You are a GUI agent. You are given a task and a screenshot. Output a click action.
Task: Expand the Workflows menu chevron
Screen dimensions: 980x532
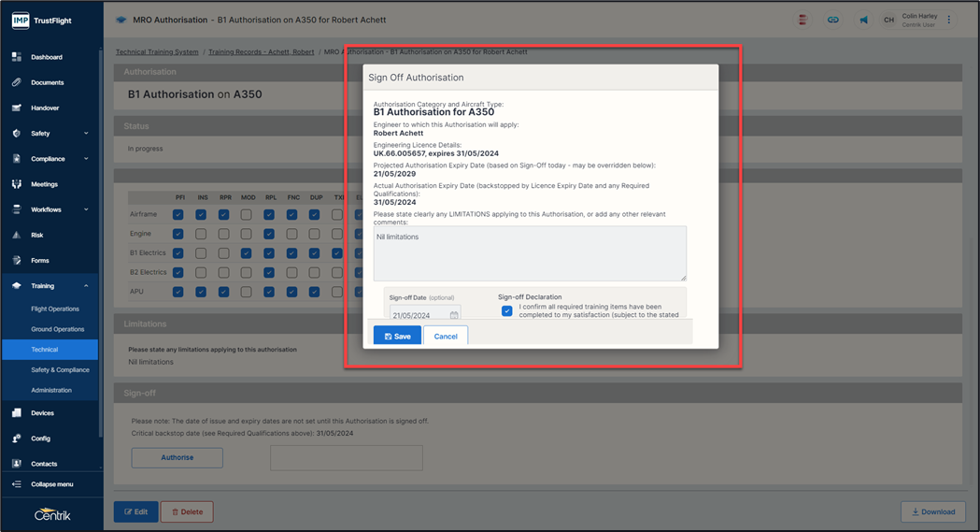pyautogui.click(x=86, y=209)
